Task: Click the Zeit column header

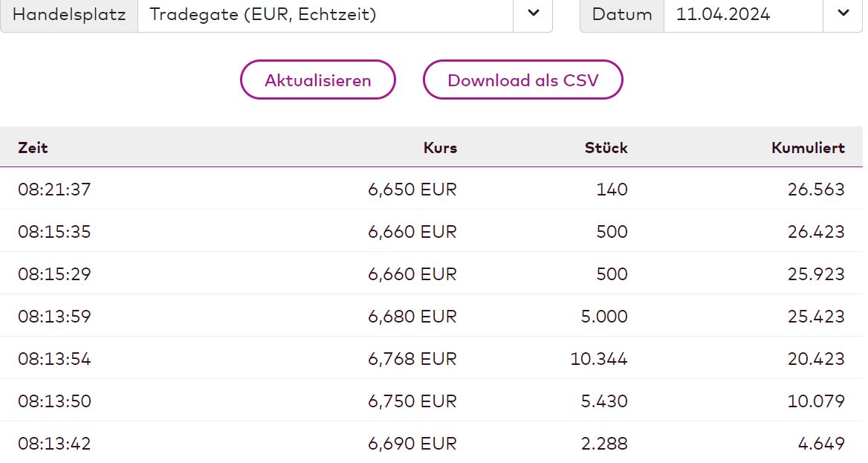Action: click(33, 148)
